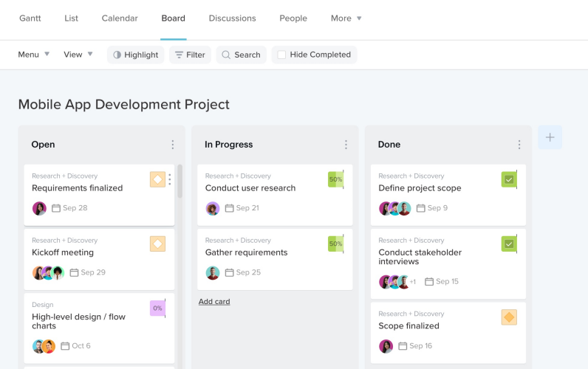Toggle the Hide Completed checkbox
Image resolution: width=588 pixels, height=369 pixels.
pyautogui.click(x=281, y=55)
